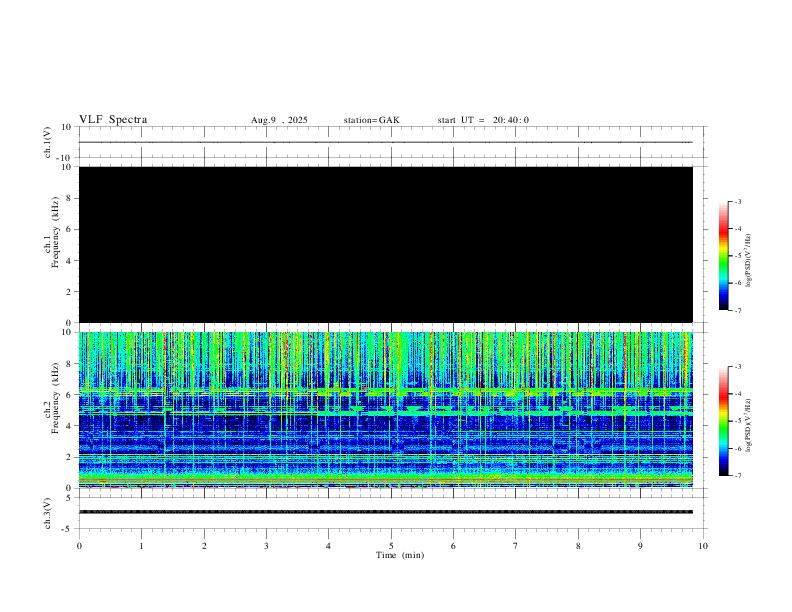Click the ch.1(V) waveform strip at top
This screenshot has width=792, height=612.
click(385, 142)
